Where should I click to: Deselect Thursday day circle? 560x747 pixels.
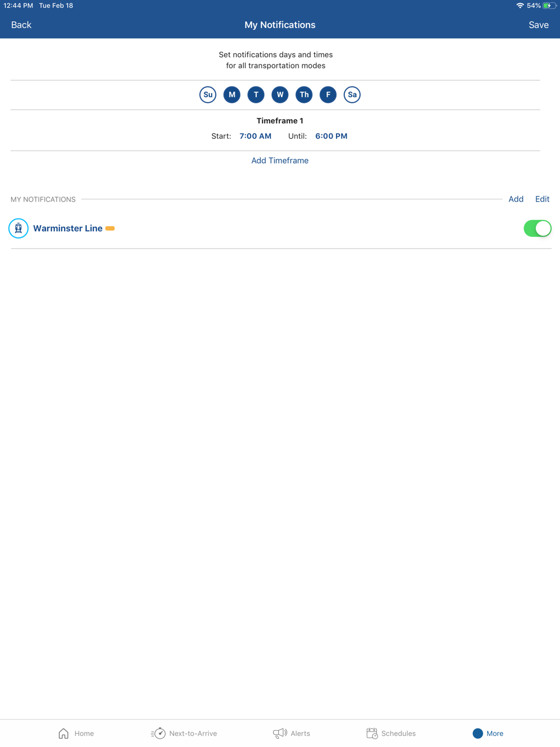[x=304, y=95]
